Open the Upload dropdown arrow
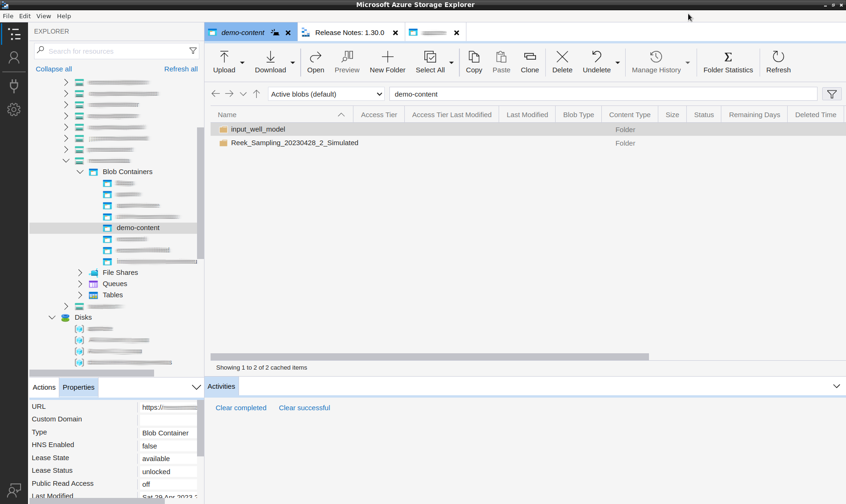This screenshot has width=846, height=504. pyautogui.click(x=242, y=63)
